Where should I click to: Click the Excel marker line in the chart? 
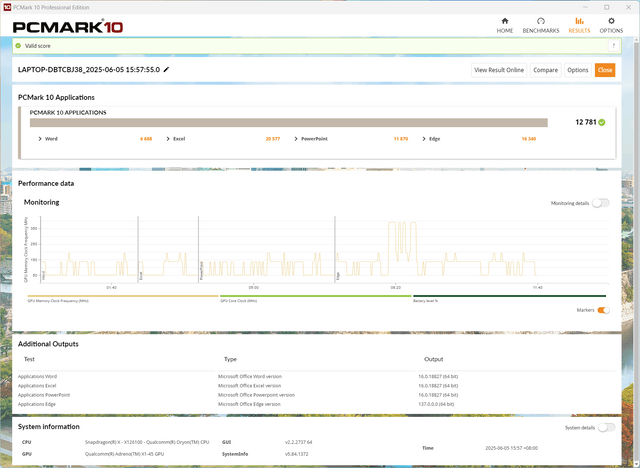pyautogui.click(x=138, y=249)
